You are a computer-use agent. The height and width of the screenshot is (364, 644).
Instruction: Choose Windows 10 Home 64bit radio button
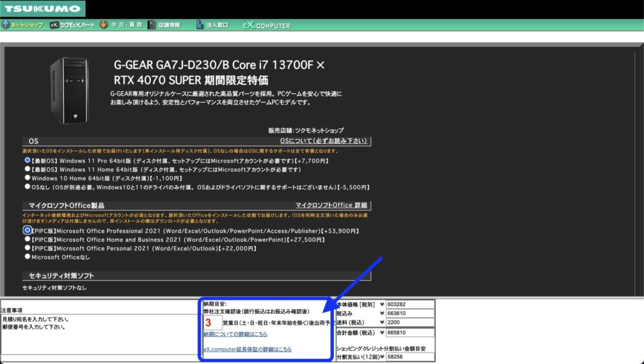click(28, 178)
